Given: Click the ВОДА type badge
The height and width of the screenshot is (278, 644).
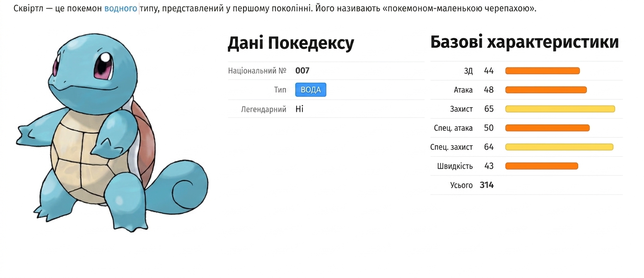Looking at the screenshot, I should pyautogui.click(x=311, y=90).
